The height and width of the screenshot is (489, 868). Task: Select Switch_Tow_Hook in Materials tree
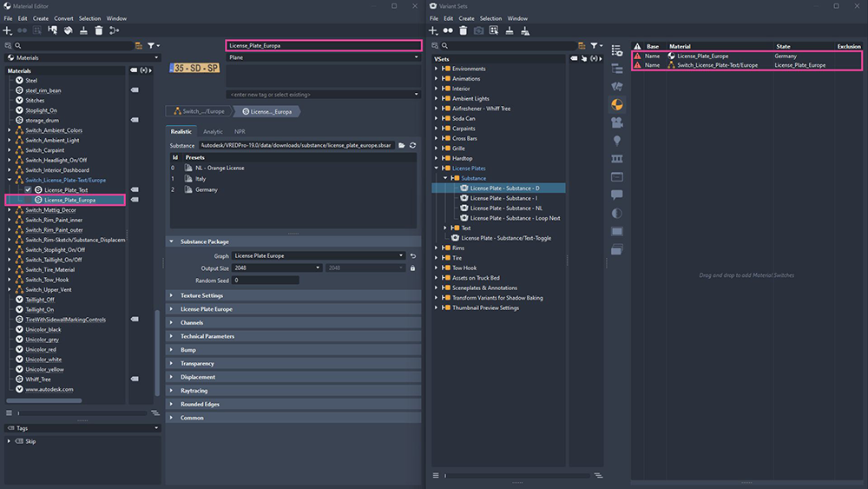click(x=47, y=280)
